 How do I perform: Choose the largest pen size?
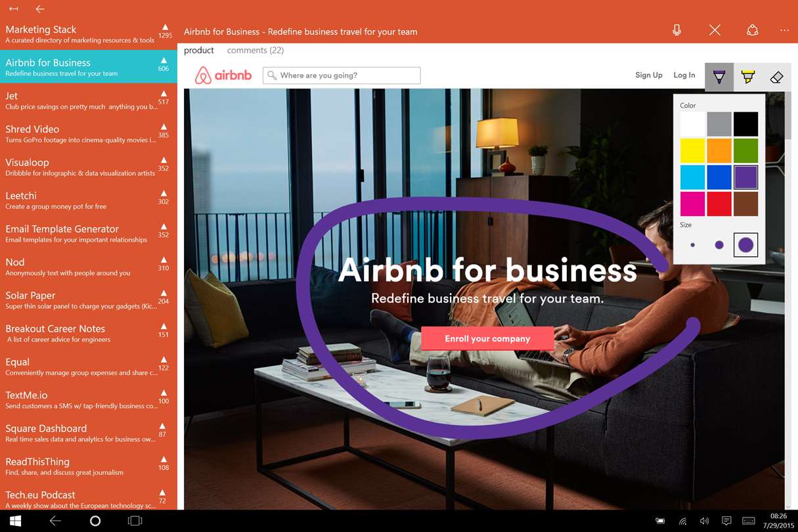[x=746, y=245]
